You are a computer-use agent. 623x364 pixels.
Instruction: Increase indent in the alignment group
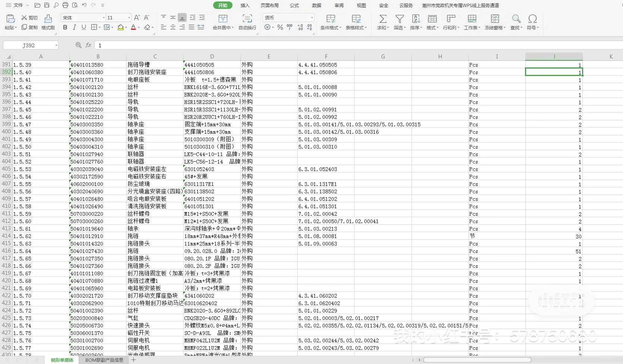[x=202, y=18]
